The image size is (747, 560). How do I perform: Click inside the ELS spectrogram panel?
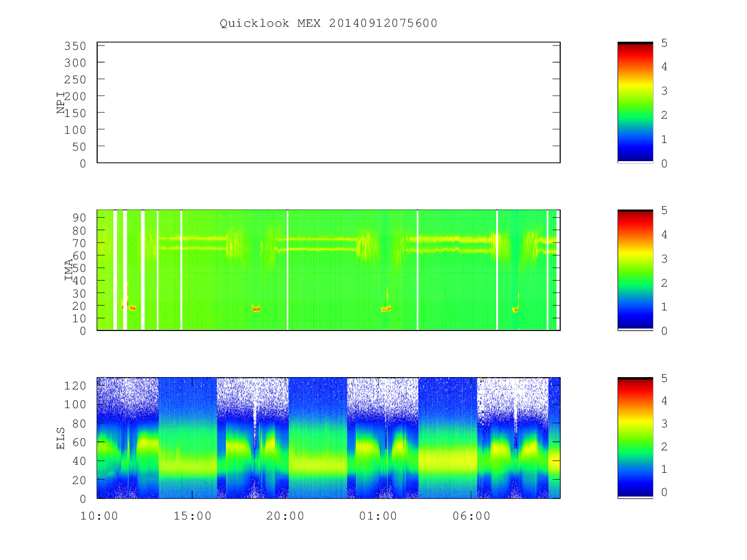(x=329, y=438)
